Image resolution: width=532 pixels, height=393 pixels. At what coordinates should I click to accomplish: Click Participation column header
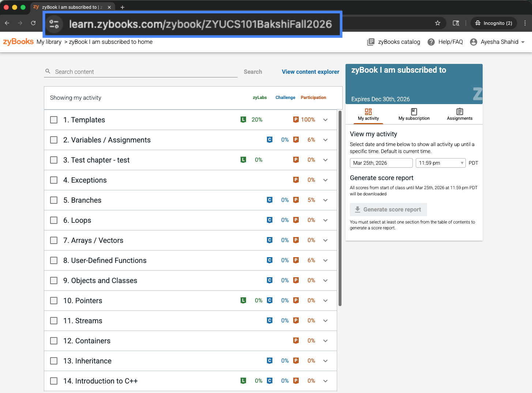[x=313, y=98]
